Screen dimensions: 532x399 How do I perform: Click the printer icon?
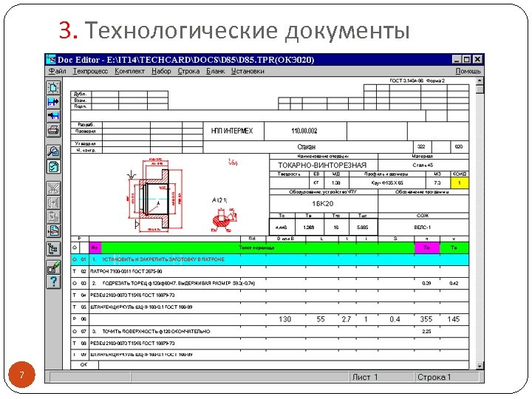click(x=53, y=131)
